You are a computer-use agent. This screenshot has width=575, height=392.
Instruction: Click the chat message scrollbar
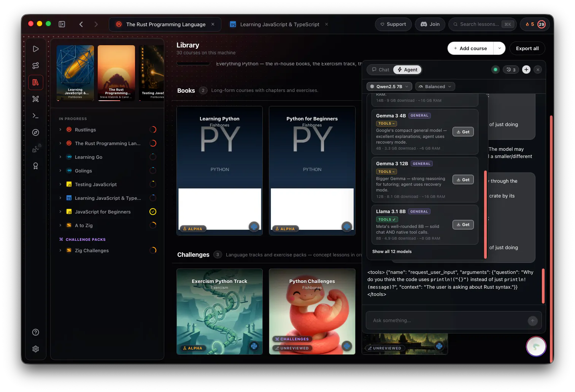tap(543, 286)
